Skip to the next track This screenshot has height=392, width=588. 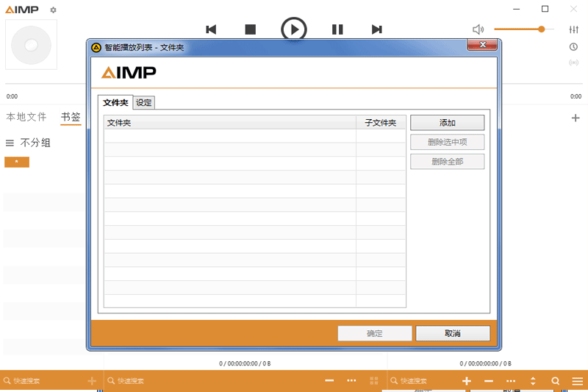coord(376,29)
